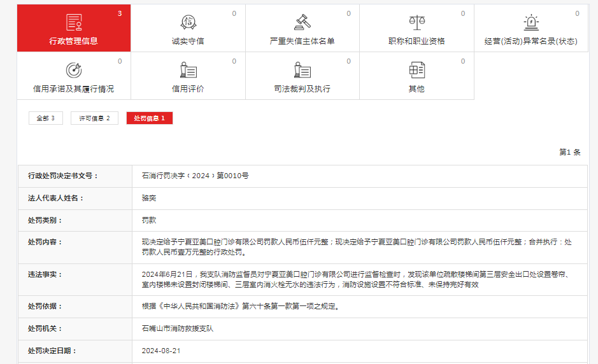Click the 法人代表人姓名 field label

click(55, 198)
